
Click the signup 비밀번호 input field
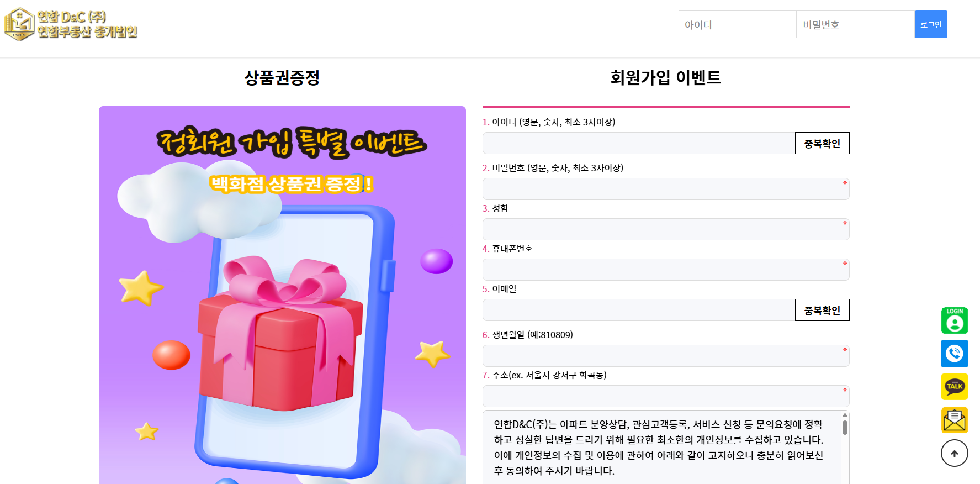coord(666,189)
